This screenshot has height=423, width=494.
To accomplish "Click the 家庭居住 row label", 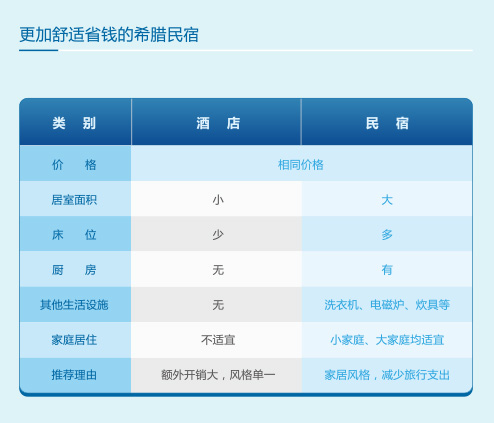I will (x=75, y=340).
